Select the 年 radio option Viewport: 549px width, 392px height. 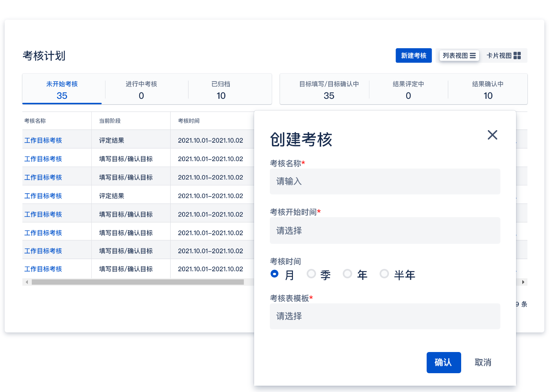point(347,274)
